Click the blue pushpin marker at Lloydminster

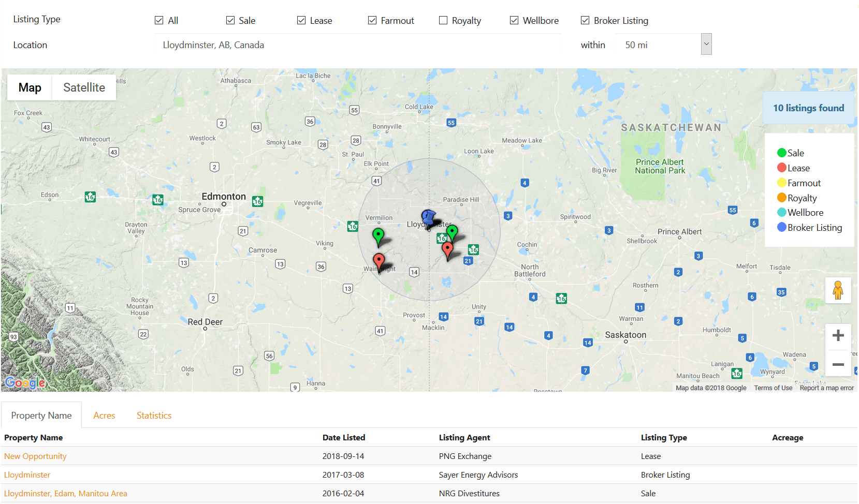[428, 218]
